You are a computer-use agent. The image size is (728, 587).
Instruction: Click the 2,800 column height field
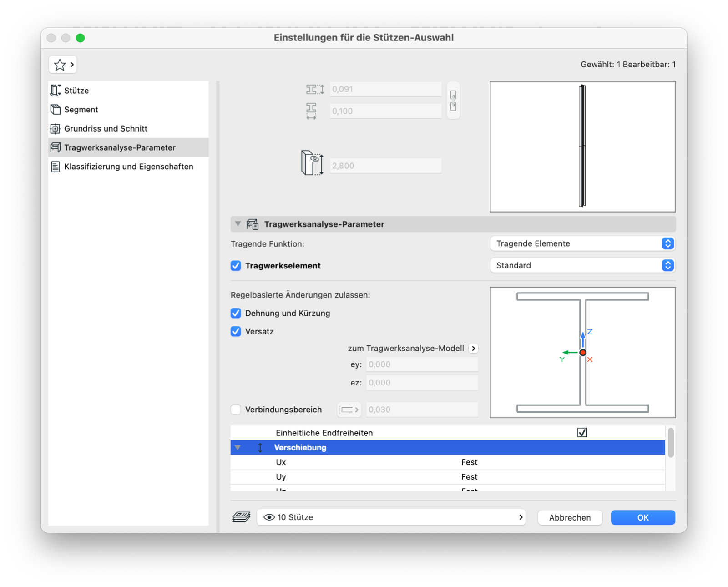point(385,166)
